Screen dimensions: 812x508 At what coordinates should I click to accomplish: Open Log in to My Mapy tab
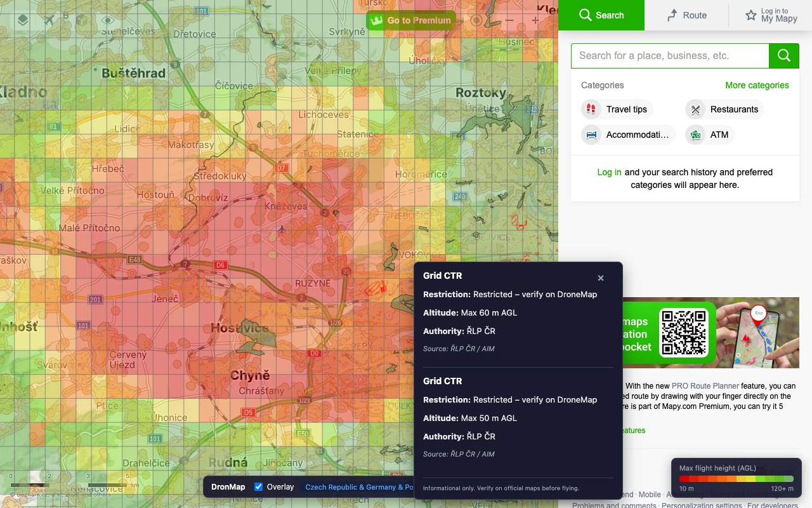pos(770,15)
